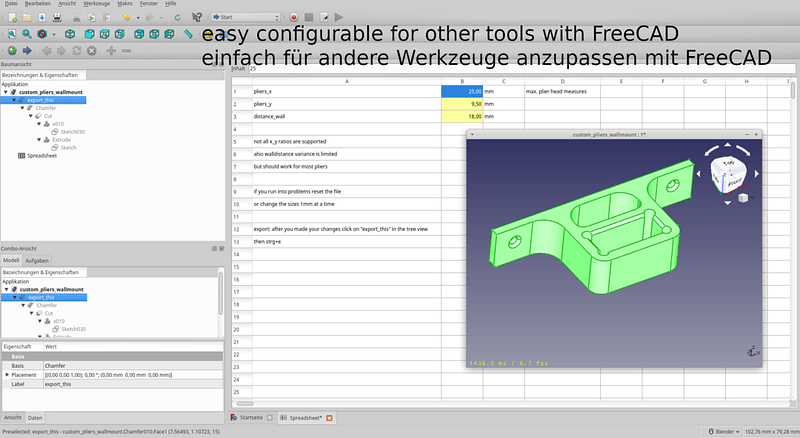The width and height of the screenshot is (800, 438).
Task: Click the browser stop-loading X icon
Action: [91, 51]
